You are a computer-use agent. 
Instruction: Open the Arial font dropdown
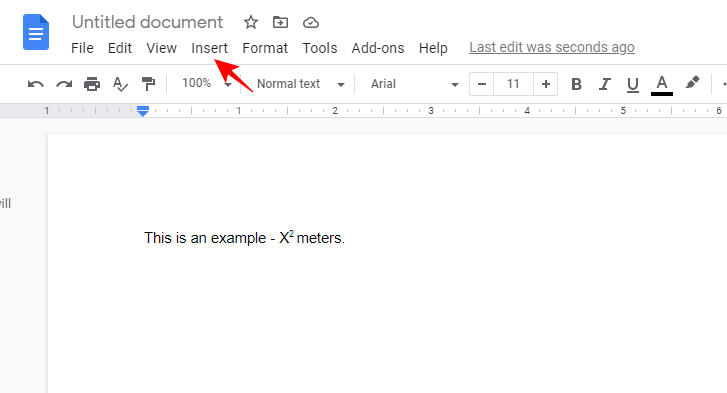[x=415, y=84]
